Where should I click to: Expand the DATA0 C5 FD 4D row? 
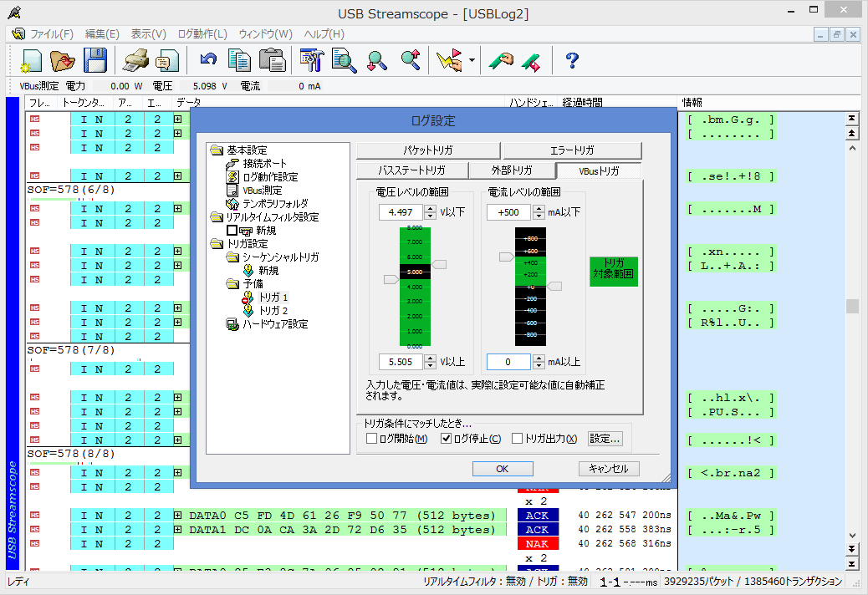pos(177,516)
